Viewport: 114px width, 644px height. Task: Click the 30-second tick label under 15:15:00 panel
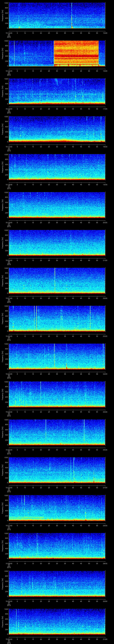pyautogui.click(x=57, y=71)
